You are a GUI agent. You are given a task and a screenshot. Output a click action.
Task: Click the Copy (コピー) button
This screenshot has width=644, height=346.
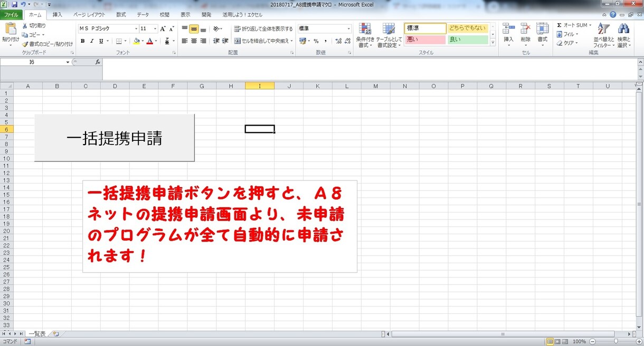click(33, 35)
